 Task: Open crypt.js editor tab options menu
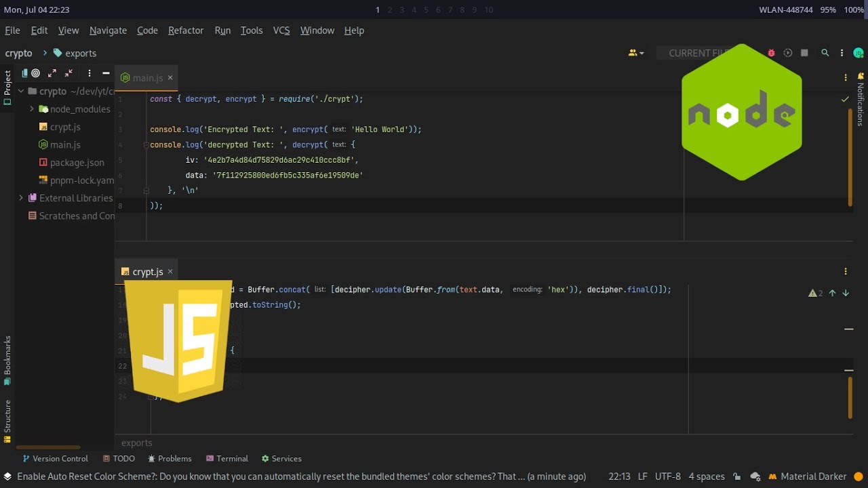846,271
